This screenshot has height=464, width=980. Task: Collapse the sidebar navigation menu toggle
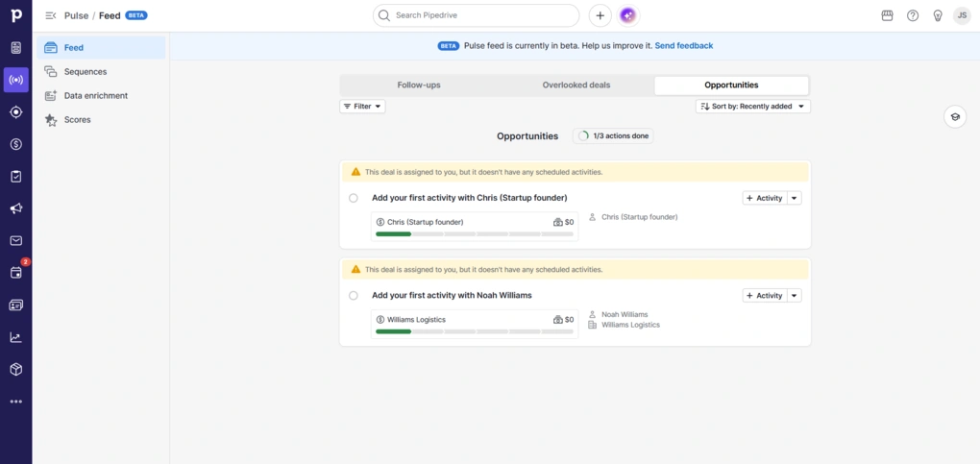(x=50, y=15)
